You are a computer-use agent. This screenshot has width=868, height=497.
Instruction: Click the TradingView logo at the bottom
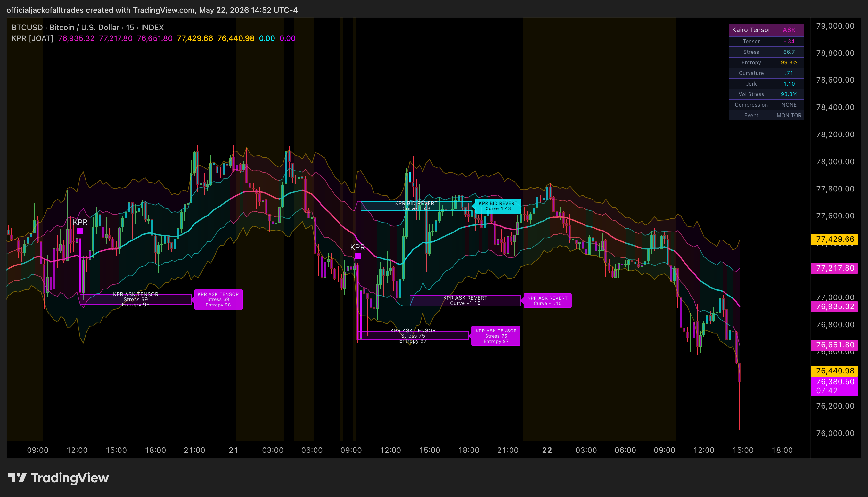pyautogui.click(x=58, y=477)
